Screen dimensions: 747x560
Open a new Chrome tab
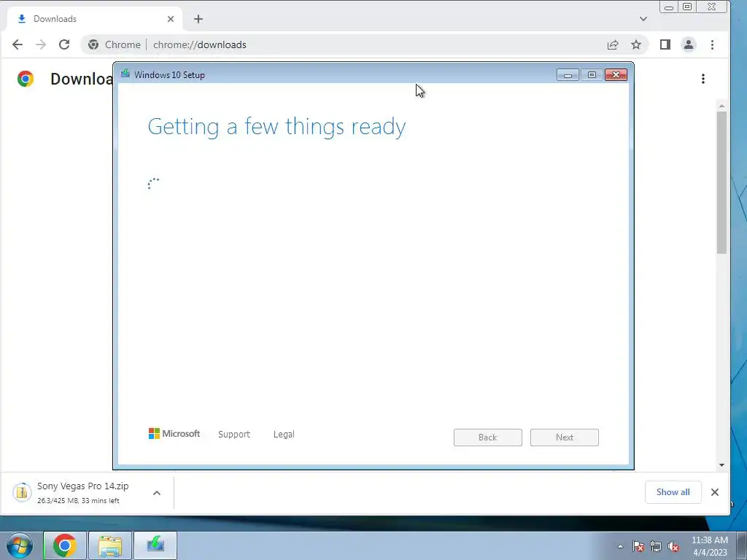point(198,19)
